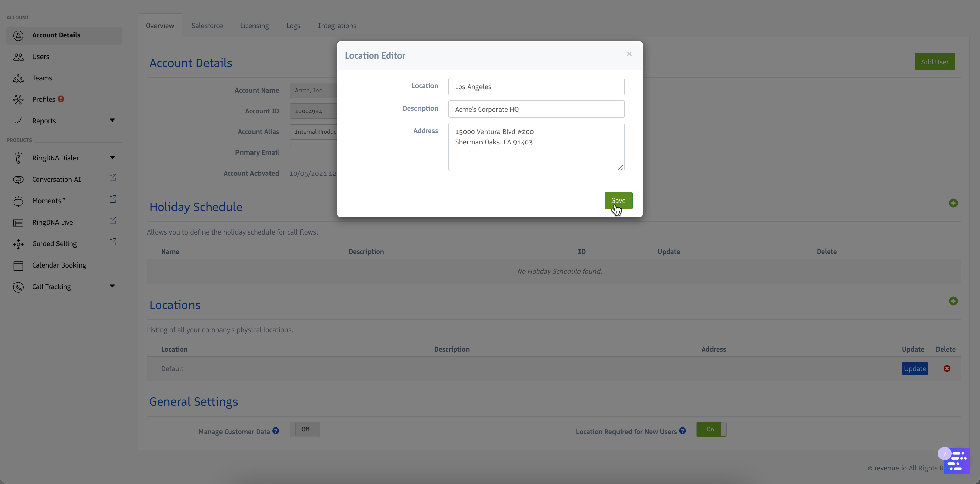Expand the Reports menu arrow
980x484 pixels.
click(x=112, y=120)
